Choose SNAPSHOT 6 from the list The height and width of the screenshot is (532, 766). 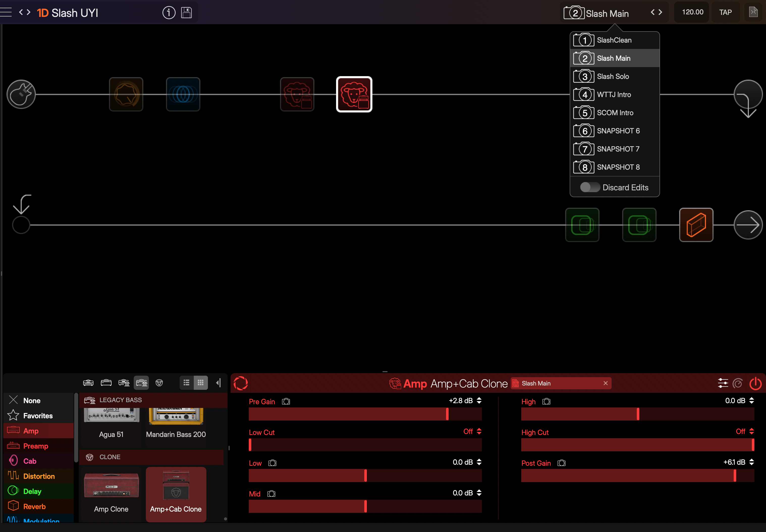point(615,131)
